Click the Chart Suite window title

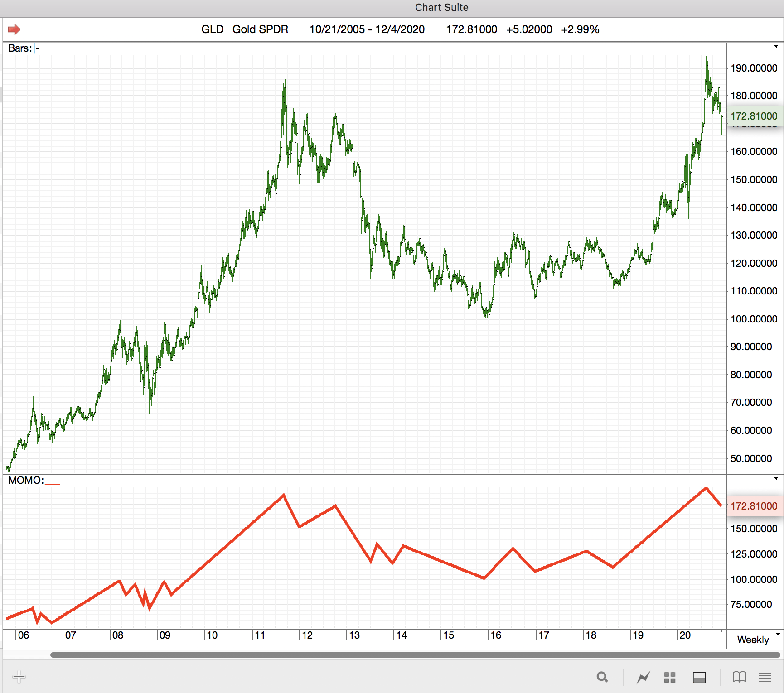pyautogui.click(x=441, y=7)
